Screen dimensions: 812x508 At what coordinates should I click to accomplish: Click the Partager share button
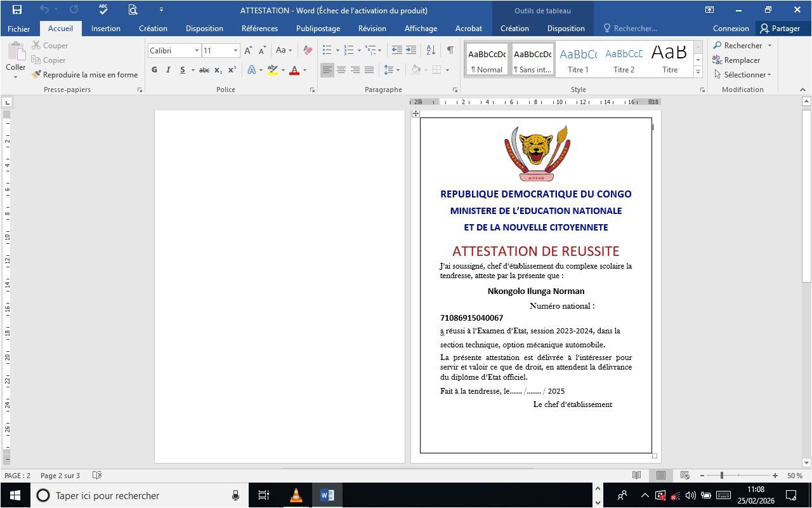pyautogui.click(x=780, y=28)
